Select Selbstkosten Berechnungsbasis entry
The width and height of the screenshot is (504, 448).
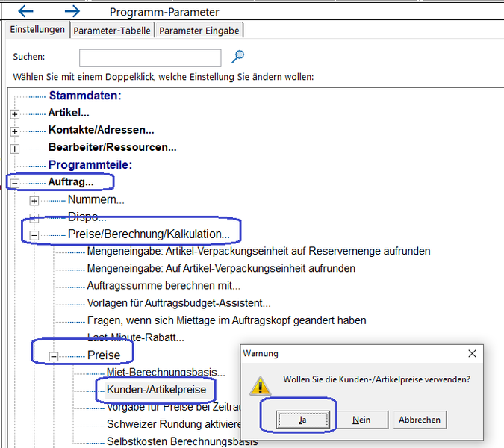coord(182,442)
